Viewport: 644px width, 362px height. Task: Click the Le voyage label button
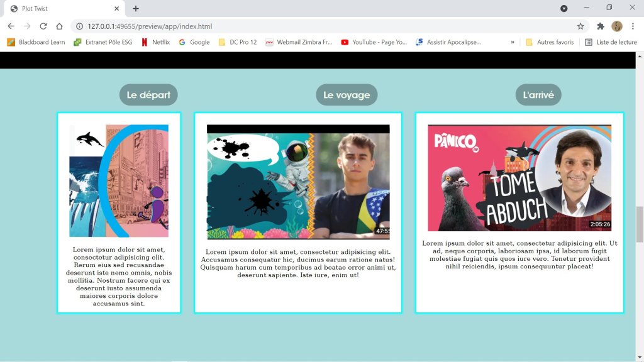point(347,95)
